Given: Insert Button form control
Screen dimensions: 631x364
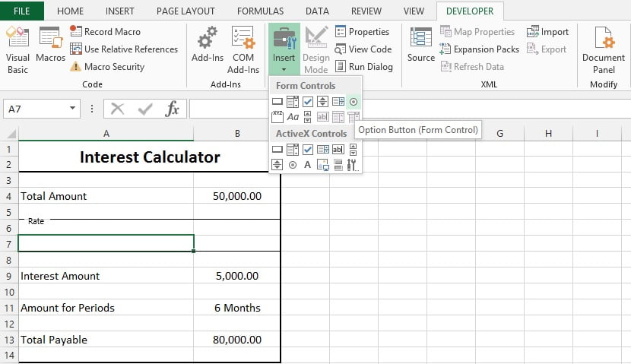Looking at the screenshot, I should point(277,102).
